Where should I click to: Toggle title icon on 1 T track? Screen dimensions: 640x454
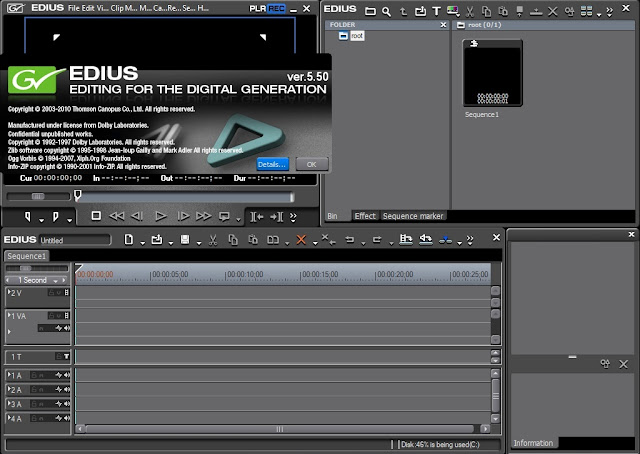pos(67,356)
